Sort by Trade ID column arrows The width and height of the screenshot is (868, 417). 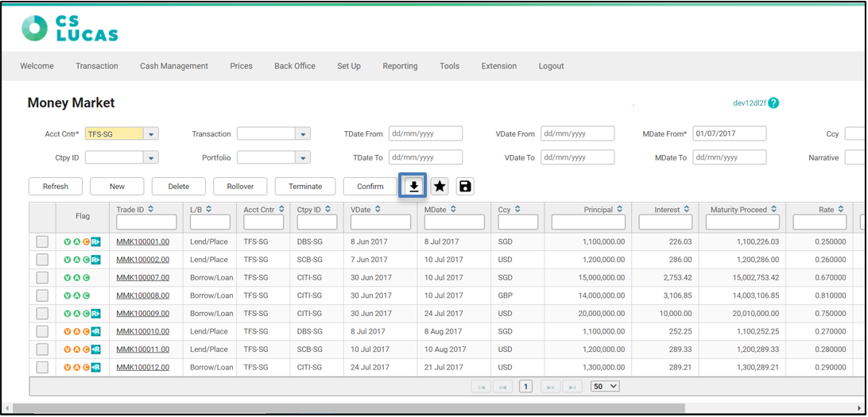[x=151, y=210]
